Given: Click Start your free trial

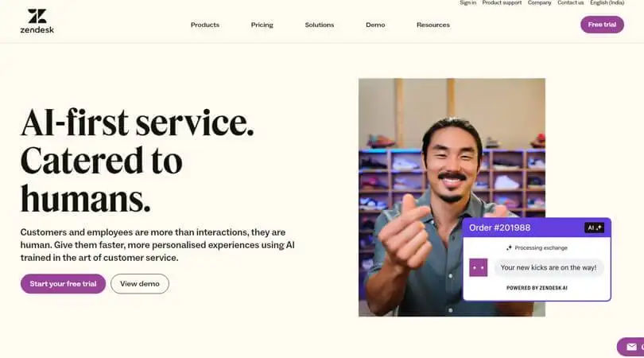Looking at the screenshot, I should click(x=63, y=283).
